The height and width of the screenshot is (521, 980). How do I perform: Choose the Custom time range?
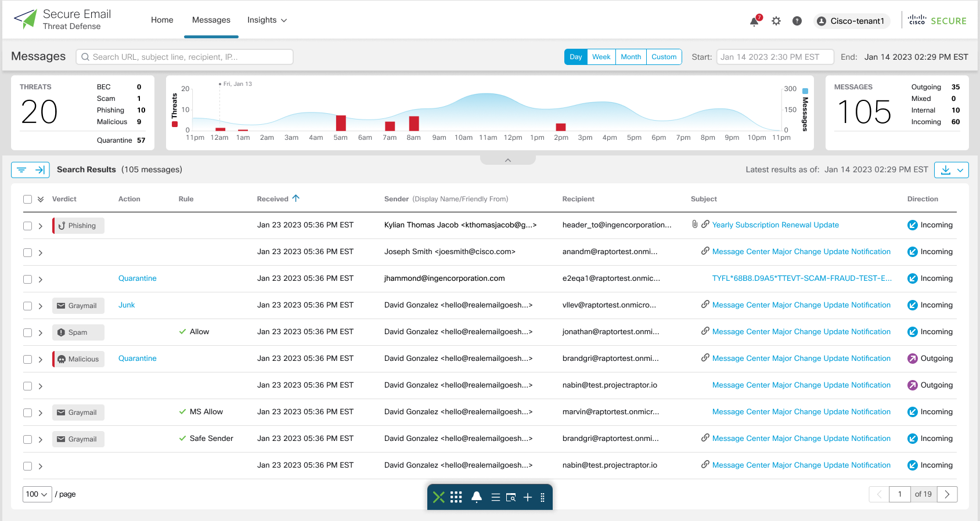[x=664, y=57]
